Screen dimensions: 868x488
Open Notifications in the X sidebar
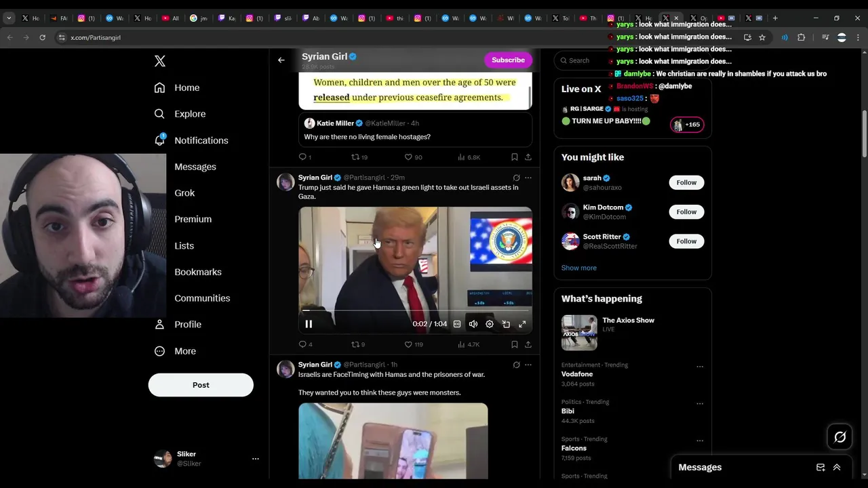click(191, 140)
